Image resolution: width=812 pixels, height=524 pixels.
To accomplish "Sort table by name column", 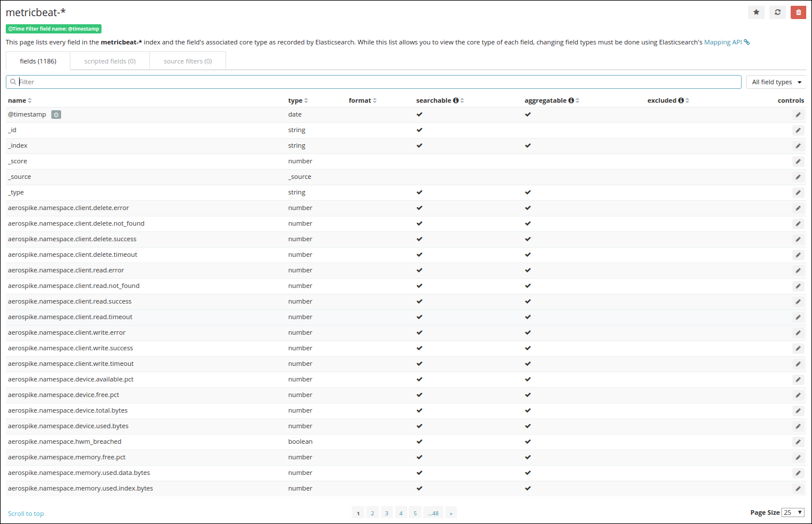I will tap(20, 100).
